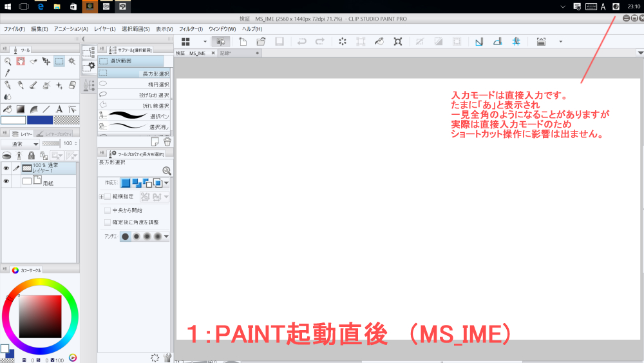Screen dimensions: 644x363
Task: Select the Gradient tool
Action: coord(21,109)
